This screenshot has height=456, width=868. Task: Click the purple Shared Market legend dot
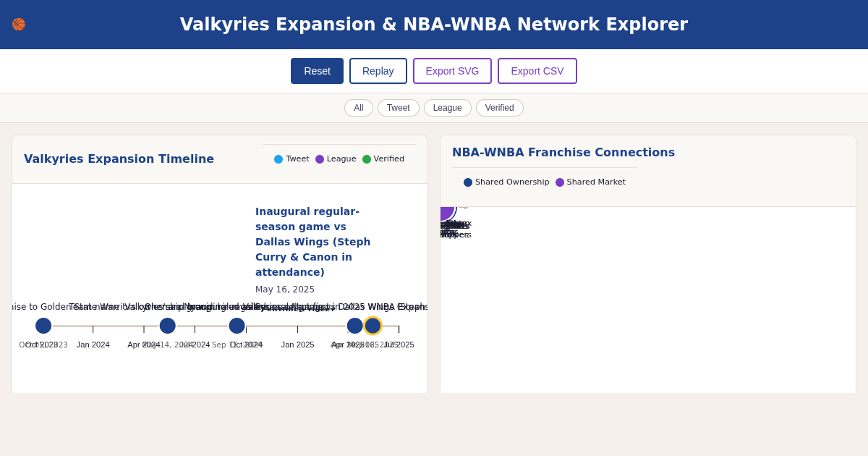pyautogui.click(x=560, y=182)
